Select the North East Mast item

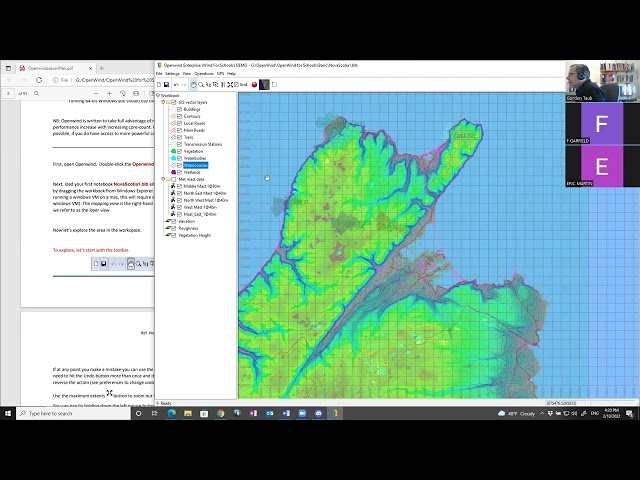[205, 193]
